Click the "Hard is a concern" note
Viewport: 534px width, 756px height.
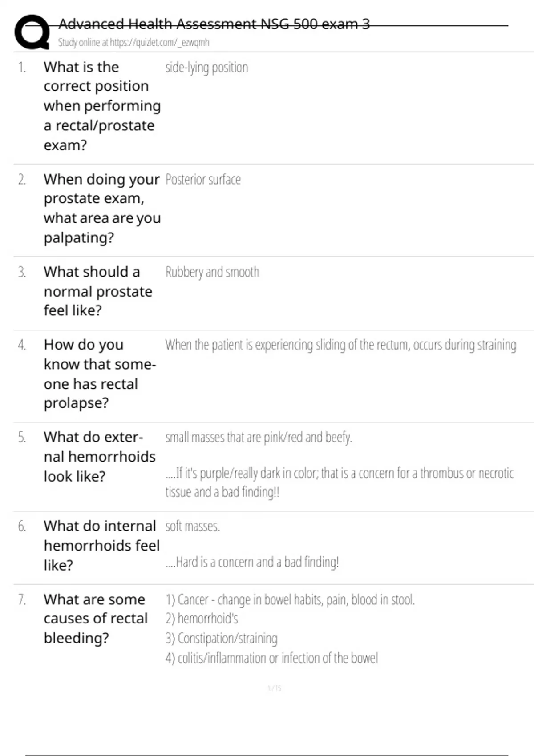(252, 562)
